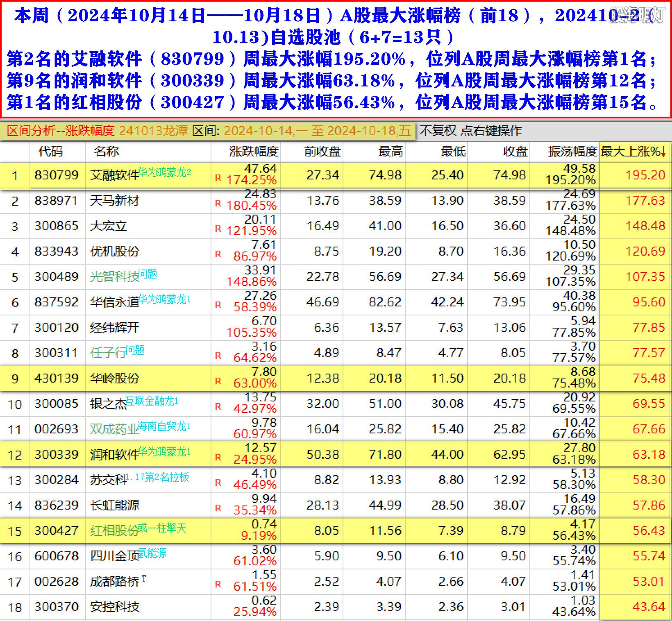Select stock name 华信永道

115,302
